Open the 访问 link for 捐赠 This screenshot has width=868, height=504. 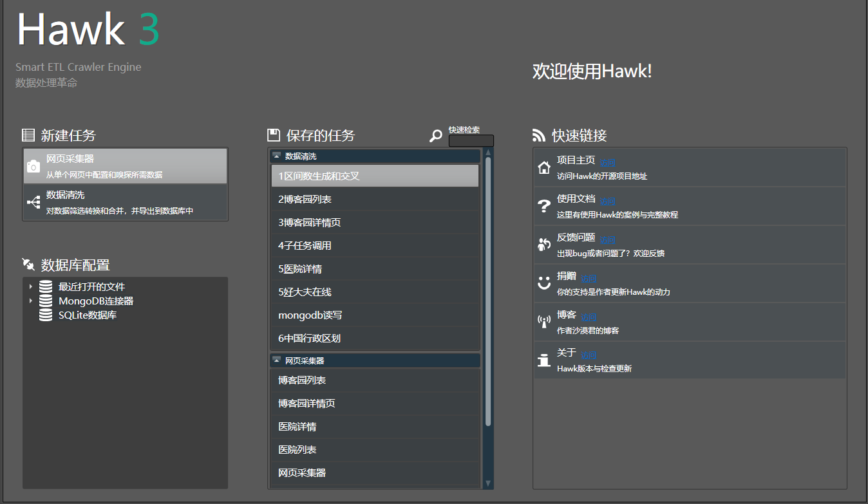[x=589, y=279]
